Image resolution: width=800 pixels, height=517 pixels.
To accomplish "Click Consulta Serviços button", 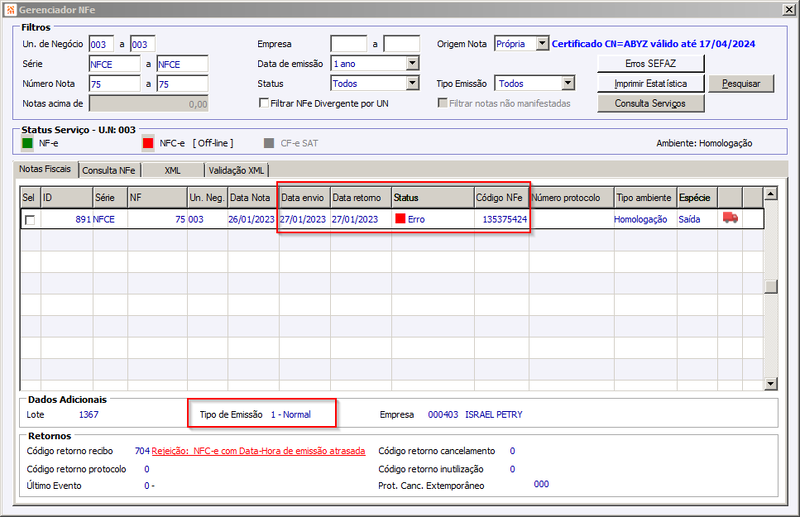I will coord(651,104).
